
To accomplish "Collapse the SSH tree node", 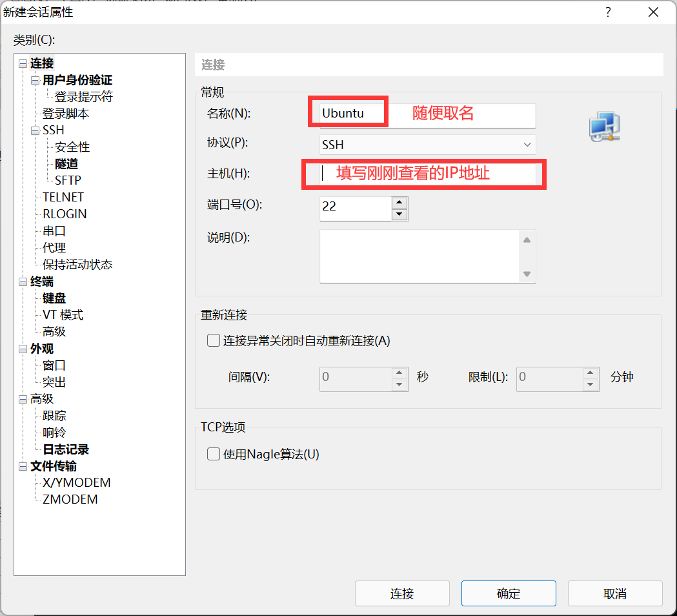I will (x=35, y=130).
